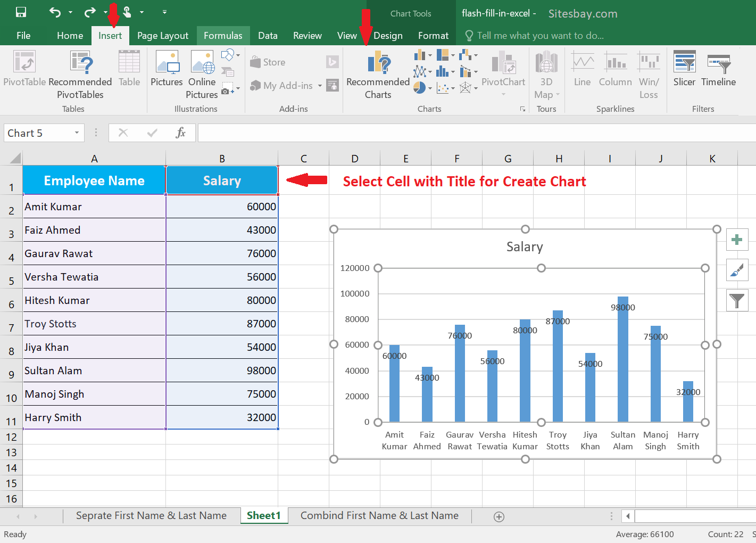756x543 pixels.
Task: Insert a Slicer filter
Action: point(684,69)
